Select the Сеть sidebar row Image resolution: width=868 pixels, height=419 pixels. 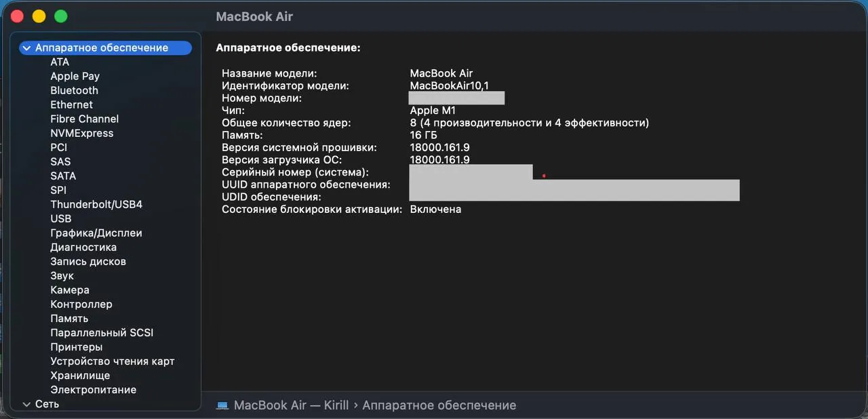coord(106,404)
